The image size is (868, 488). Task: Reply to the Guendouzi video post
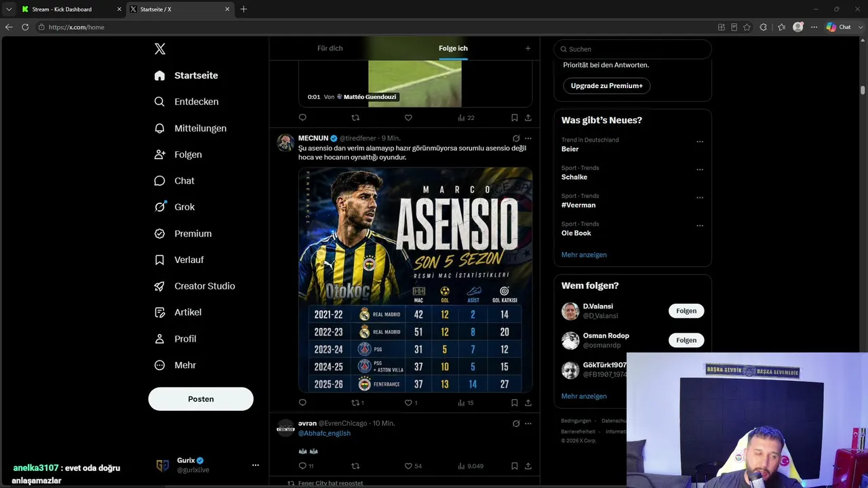click(302, 118)
